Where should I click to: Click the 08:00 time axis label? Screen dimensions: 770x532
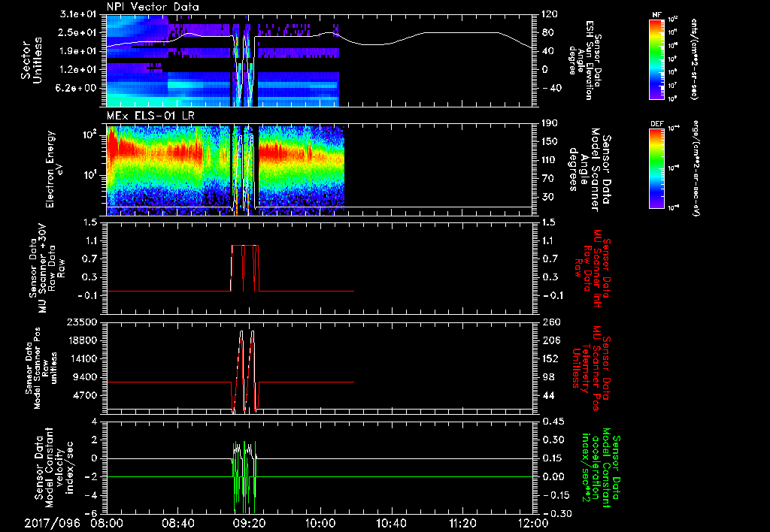coord(107,524)
